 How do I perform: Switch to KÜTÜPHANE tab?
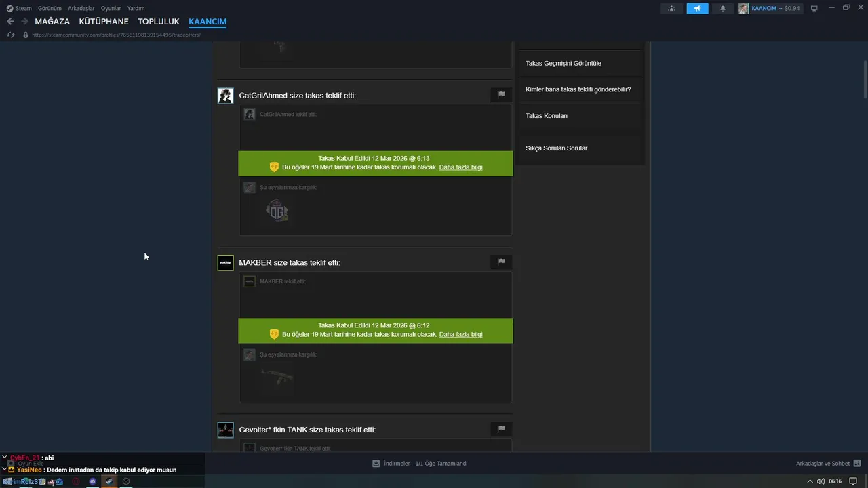pos(104,22)
